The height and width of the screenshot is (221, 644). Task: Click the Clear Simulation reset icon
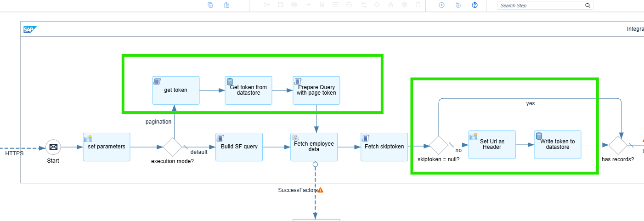[x=458, y=6]
